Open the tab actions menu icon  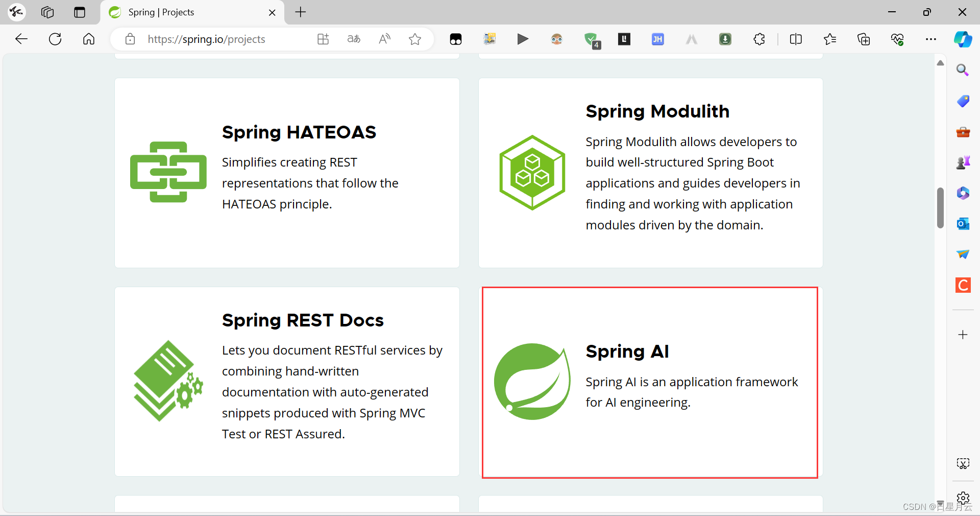[x=80, y=12]
